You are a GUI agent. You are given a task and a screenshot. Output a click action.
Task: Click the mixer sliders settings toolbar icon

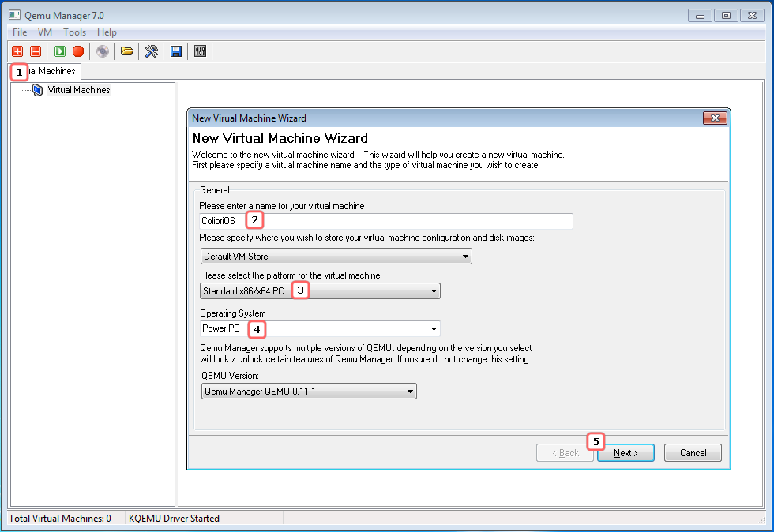[x=200, y=51]
